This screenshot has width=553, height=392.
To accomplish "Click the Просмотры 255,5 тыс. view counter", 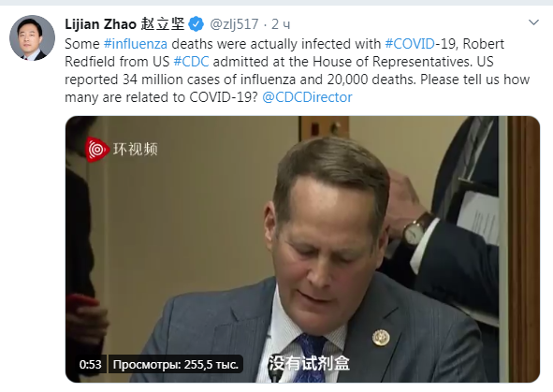I will 175,364.
